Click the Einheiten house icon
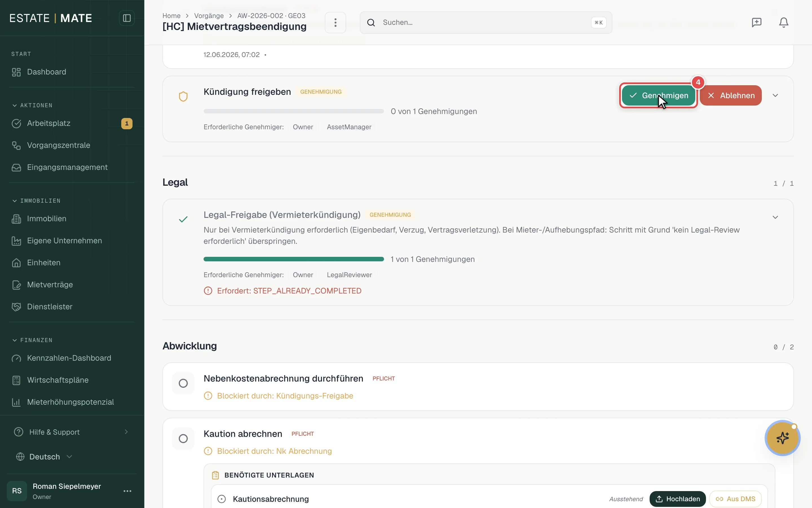812x508 pixels. [16, 263]
